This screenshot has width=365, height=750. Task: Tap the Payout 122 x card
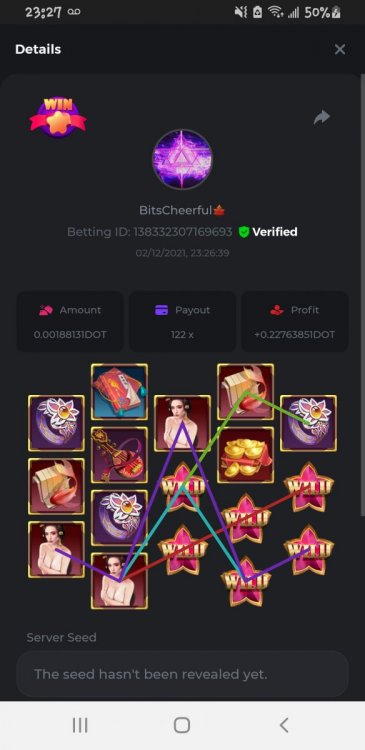(x=182, y=321)
